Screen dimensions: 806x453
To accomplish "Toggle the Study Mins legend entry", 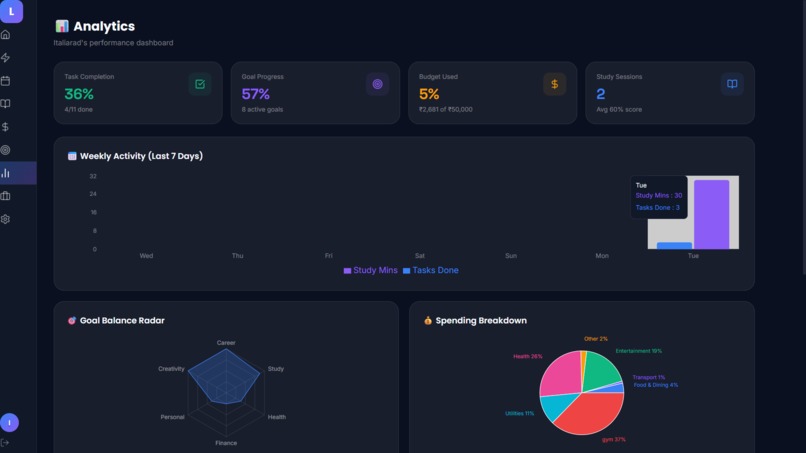I will pos(371,270).
